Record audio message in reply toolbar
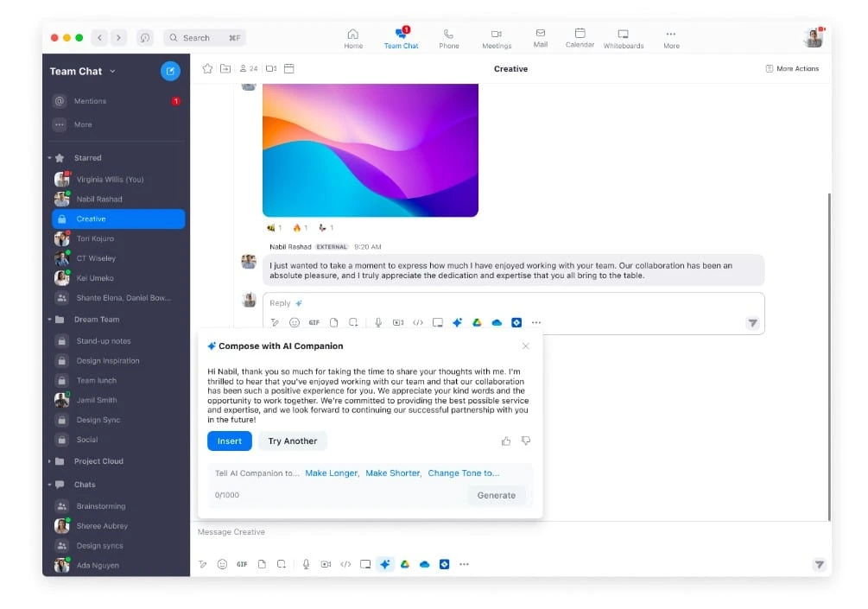The width and height of the screenshot is (868, 609). (378, 322)
